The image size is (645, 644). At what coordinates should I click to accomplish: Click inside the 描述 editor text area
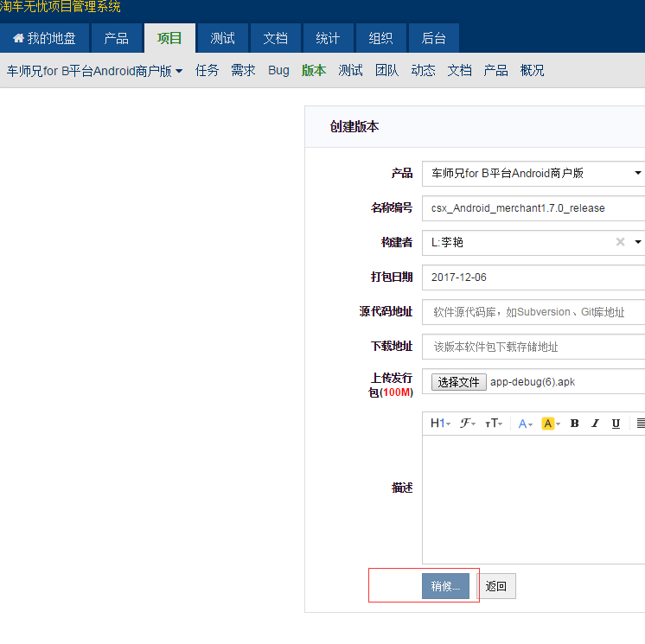(x=533, y=500)
